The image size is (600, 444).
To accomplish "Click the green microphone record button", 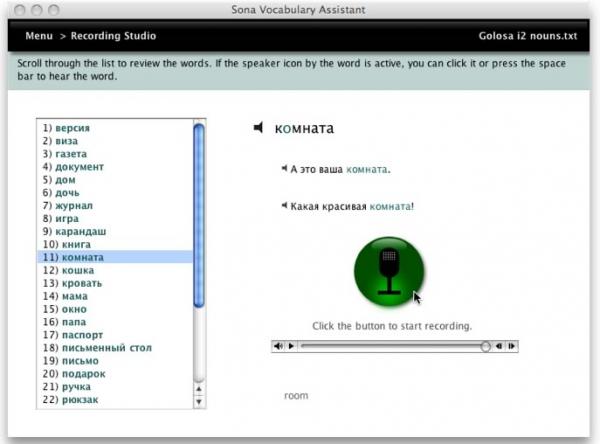I will point(389,271).
